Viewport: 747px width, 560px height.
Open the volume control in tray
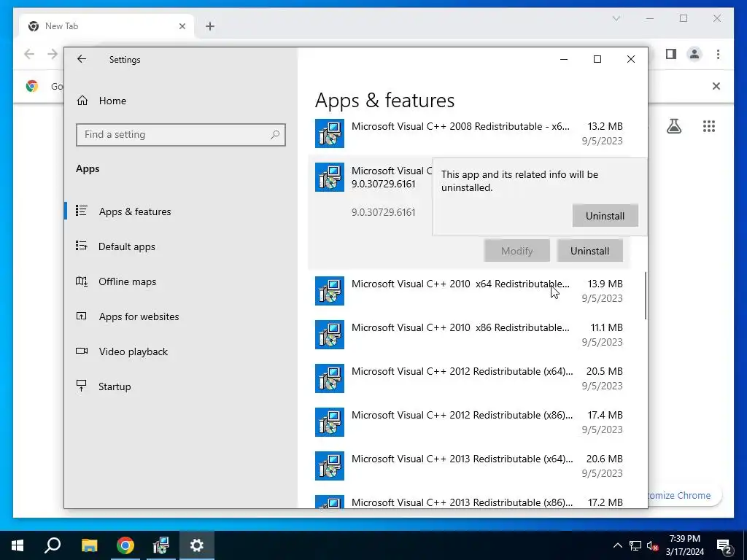(653, 545)
